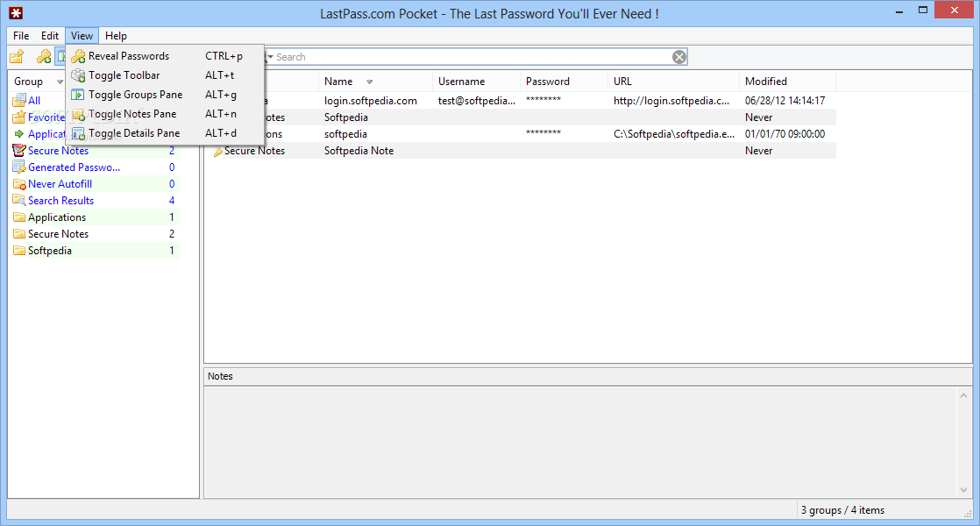Click the blue Secure Notes notepad icon

(19, 151)
